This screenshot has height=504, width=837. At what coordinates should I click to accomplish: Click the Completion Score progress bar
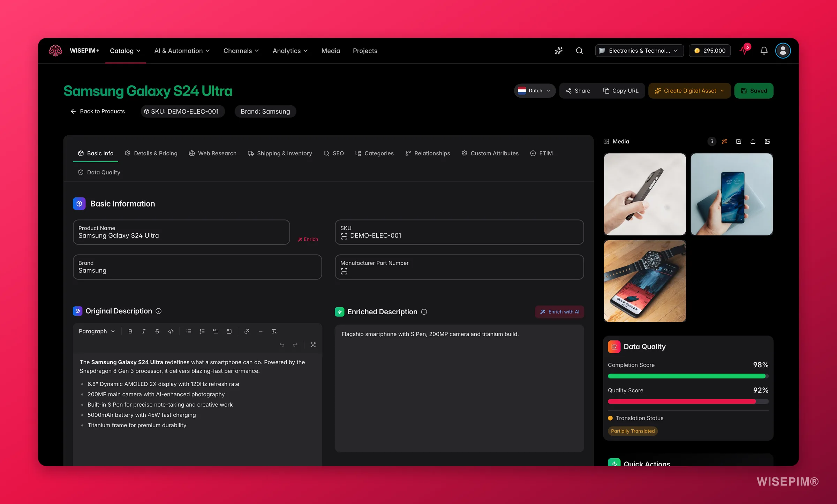coord(688,376)
